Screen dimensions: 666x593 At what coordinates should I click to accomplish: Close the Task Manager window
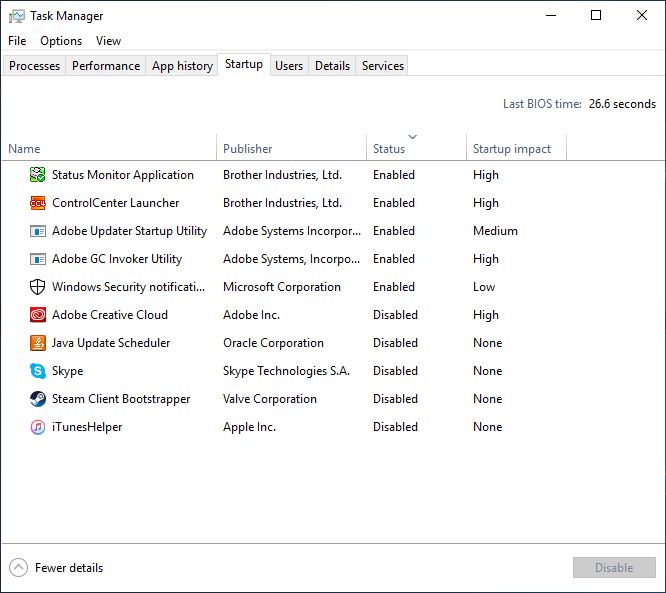pyautogui.click(x=642, y=16)
